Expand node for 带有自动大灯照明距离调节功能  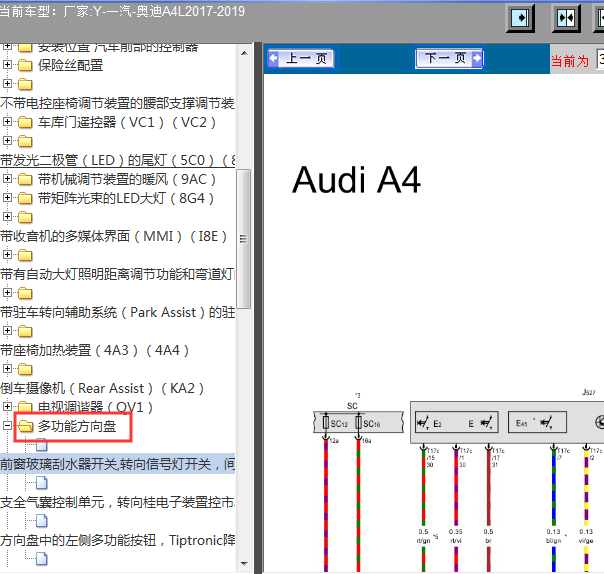click(x=7, y=255)
